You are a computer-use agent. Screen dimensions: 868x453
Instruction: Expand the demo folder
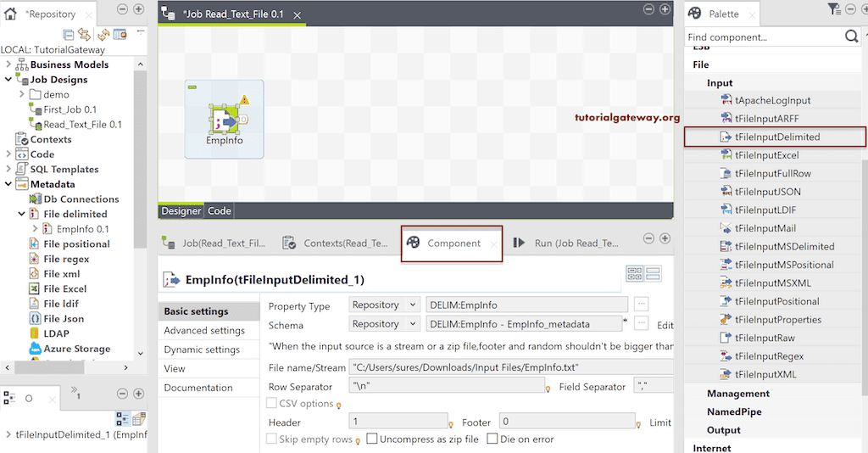click(x=21, y=94)
